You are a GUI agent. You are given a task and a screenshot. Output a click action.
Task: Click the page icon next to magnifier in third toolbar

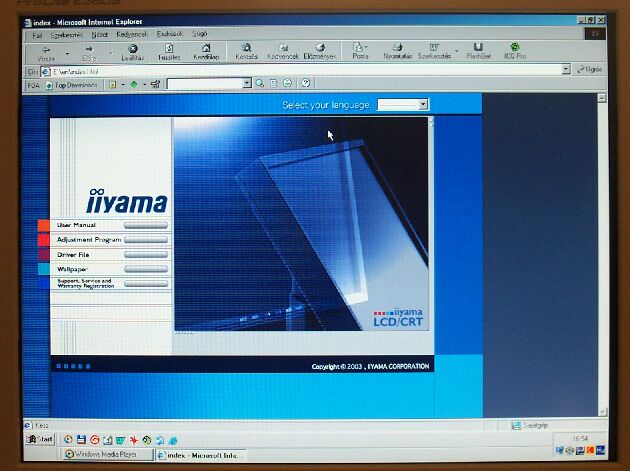(274, 83)
